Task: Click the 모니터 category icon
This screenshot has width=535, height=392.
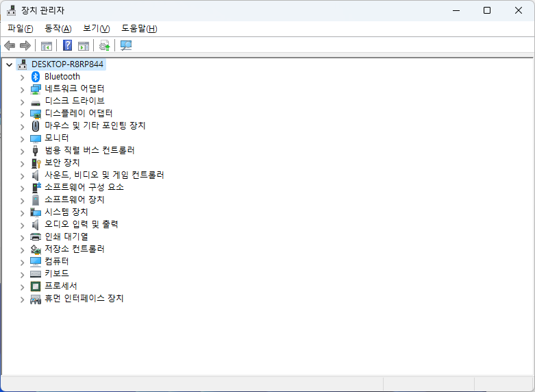Action: click(x=36, y=138)
